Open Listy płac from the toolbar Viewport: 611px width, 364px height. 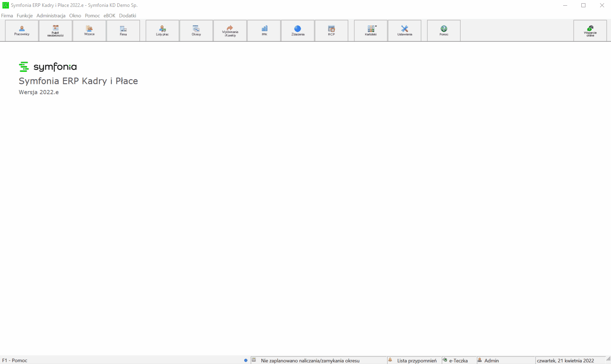[x=162, y=30]
